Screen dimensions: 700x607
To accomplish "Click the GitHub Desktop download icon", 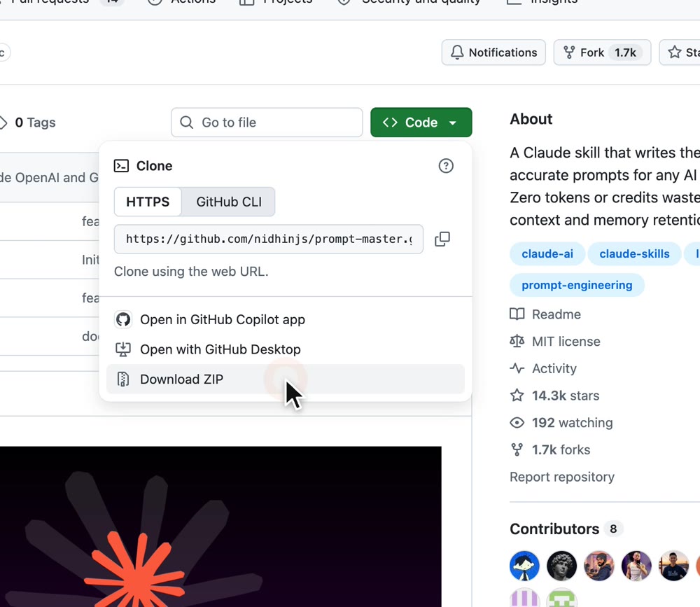I will coord(123,349).
